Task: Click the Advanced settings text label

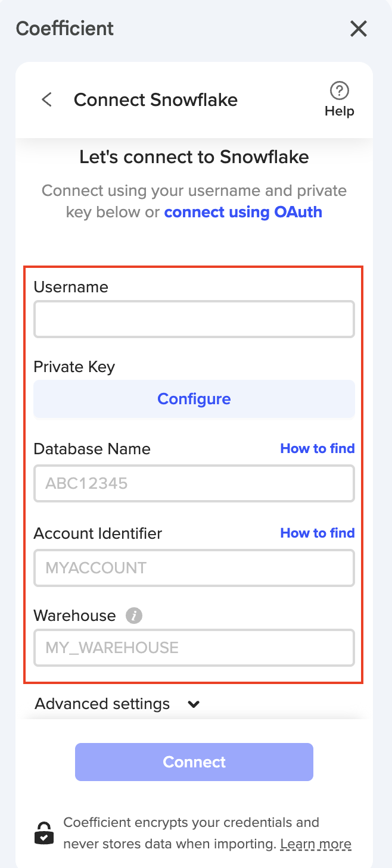Action: (102, 704)
